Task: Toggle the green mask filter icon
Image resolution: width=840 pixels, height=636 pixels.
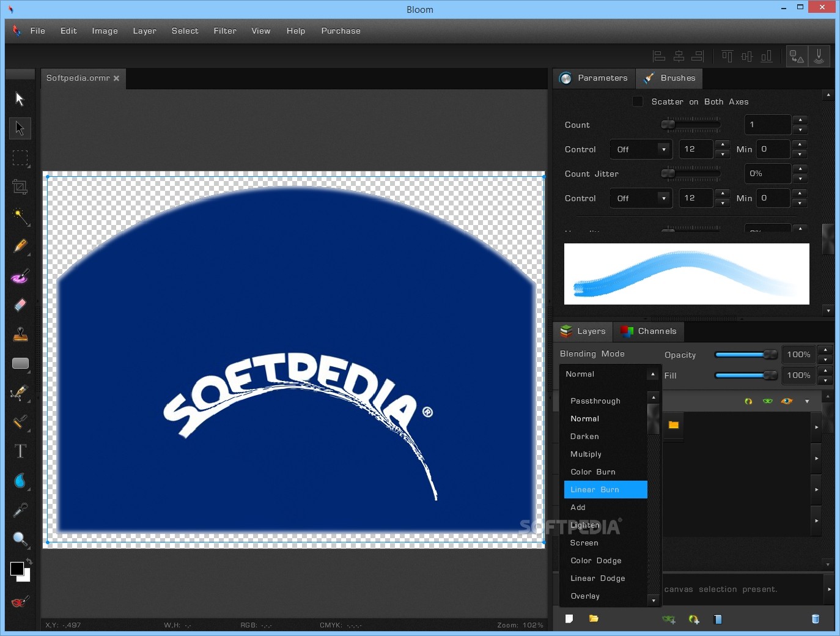Action: click(768, 401)
